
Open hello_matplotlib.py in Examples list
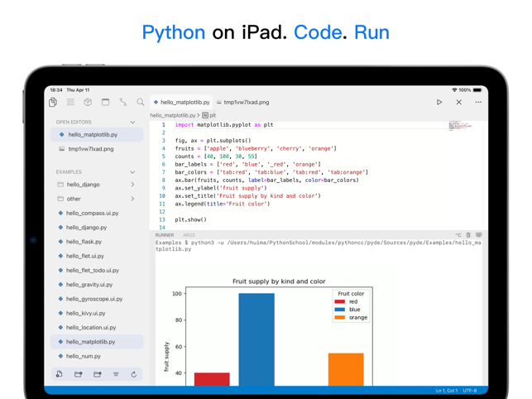click(x=97, y=342)
